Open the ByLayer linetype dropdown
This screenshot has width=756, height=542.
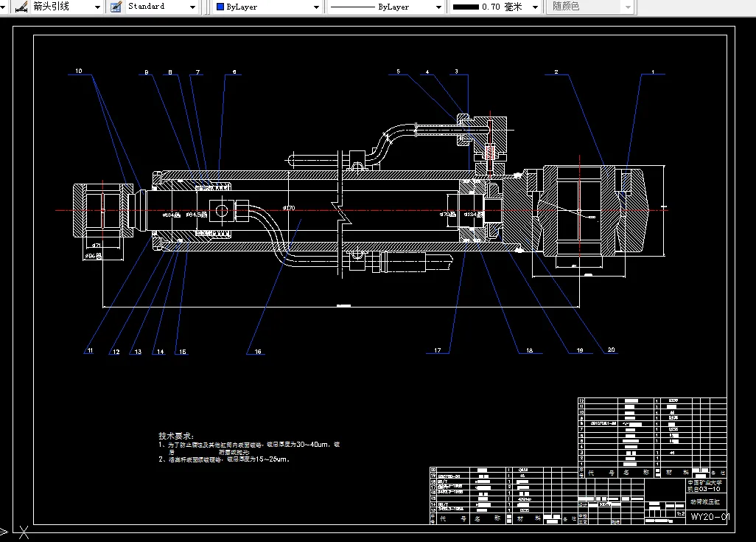[440, 7]
